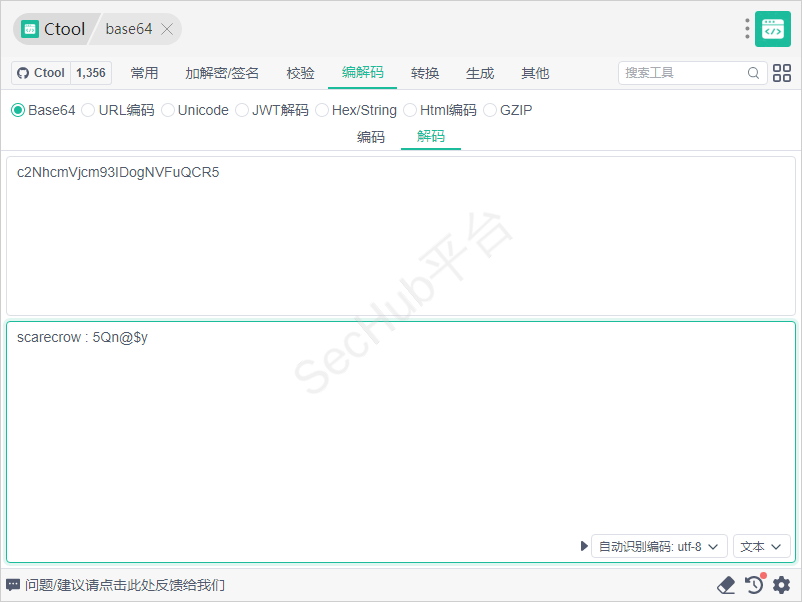Open the 转换 menu tab
Screen dimensions: 802x602
[x=425, y=73]
